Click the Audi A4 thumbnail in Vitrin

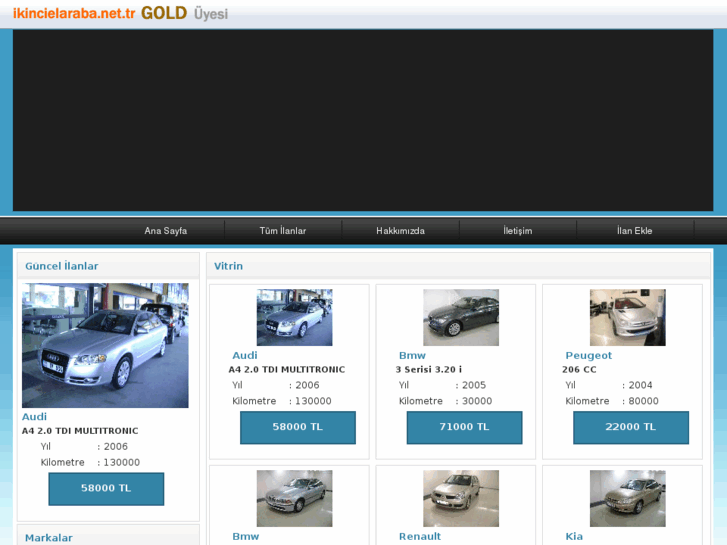(294, 317)
